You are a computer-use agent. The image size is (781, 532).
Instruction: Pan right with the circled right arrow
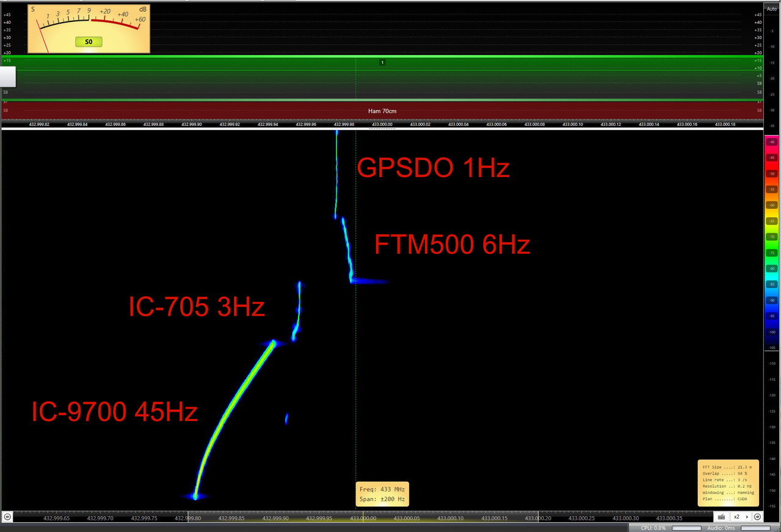[x=757, y=517]
